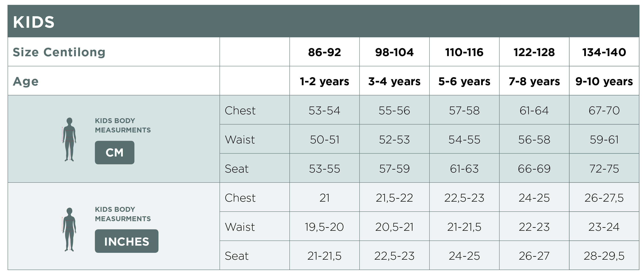
Task: Click the Size Centilong row label
Action: (x=59, y=52)
